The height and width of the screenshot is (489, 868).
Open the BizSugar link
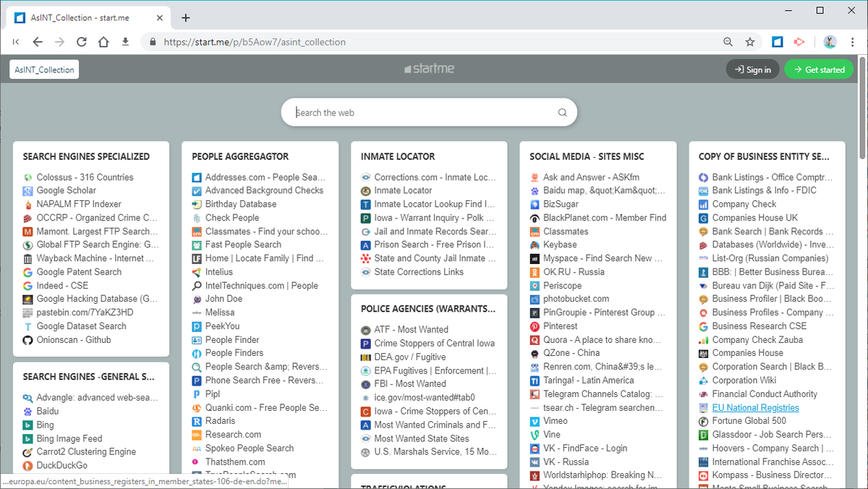point(561,204)
